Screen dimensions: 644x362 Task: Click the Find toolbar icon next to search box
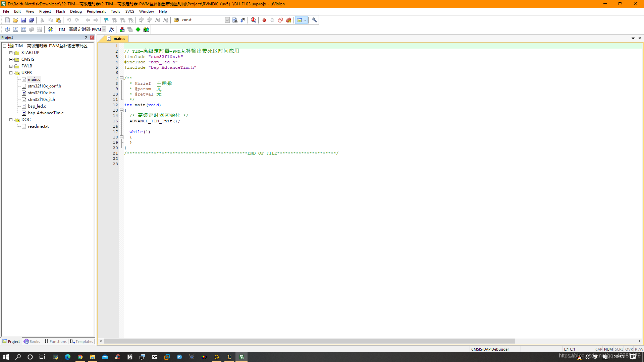coord(235,20)
